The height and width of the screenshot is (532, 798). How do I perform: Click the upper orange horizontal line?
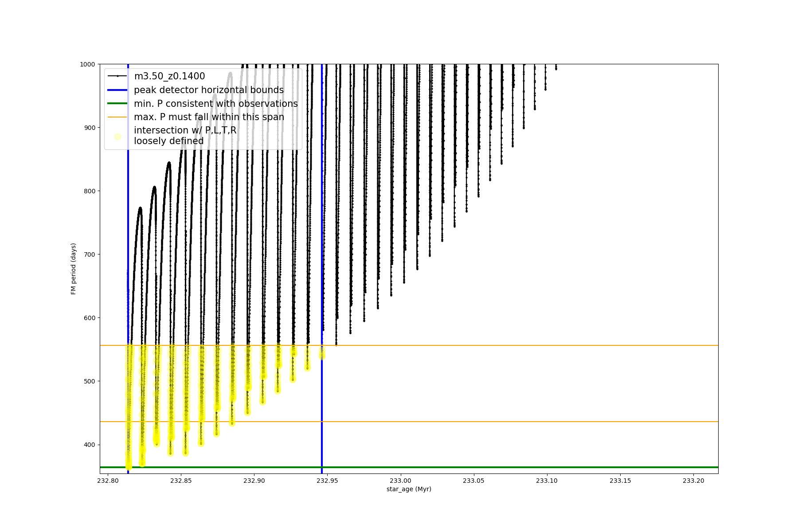(x=488, y=345)
